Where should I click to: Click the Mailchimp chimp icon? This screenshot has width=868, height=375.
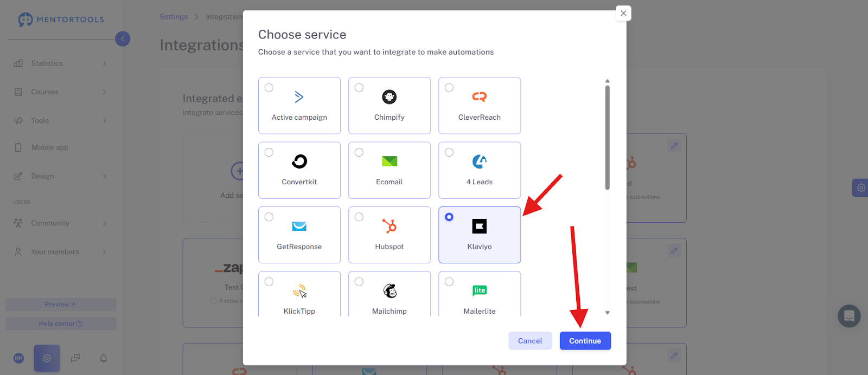(390, 291)
